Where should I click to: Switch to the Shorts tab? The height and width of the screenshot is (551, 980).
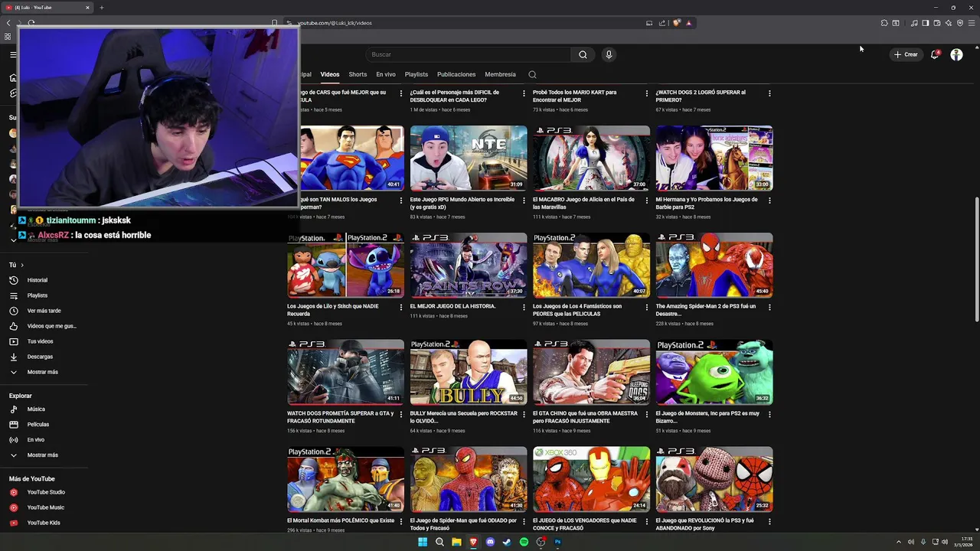[x=358, y=74]
